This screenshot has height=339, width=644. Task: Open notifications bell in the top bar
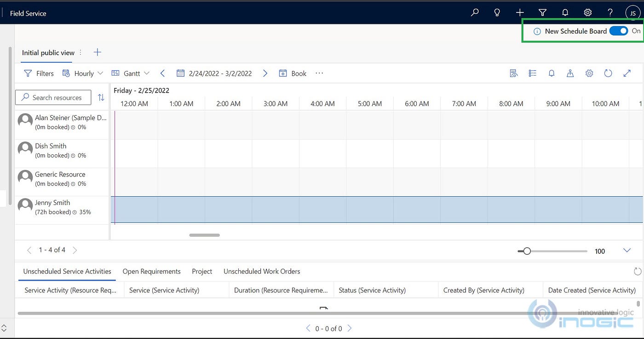pyautogui.click(x=565, y=13)
